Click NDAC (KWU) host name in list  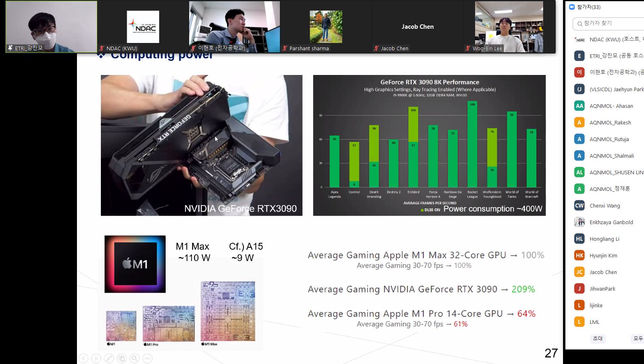pyautogui.click(x=616, y=39)
